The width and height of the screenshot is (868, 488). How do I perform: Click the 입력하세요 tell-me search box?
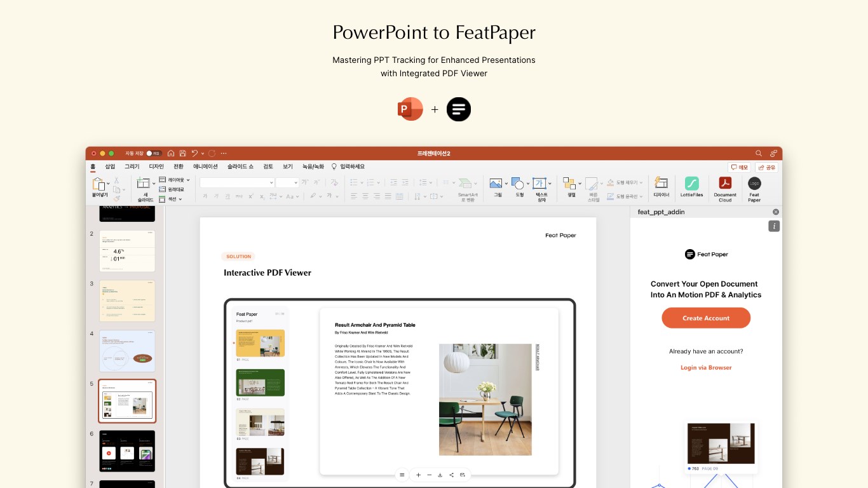coord(348,166)
